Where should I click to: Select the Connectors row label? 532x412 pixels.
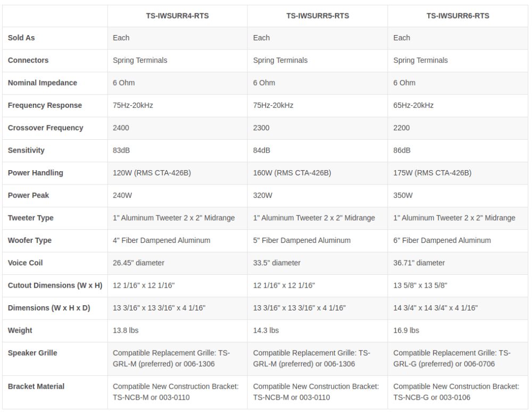(28, 61)
